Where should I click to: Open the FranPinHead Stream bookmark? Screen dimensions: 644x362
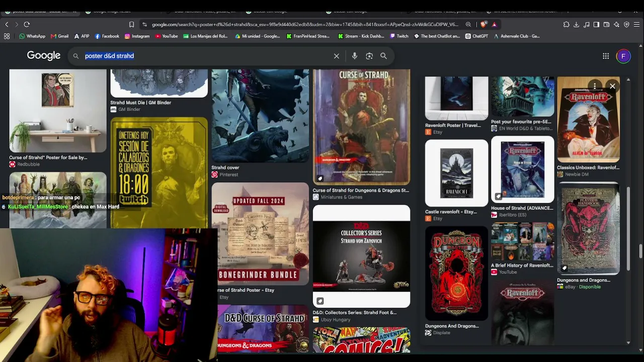pyautogui.click(x=308, y=36)
